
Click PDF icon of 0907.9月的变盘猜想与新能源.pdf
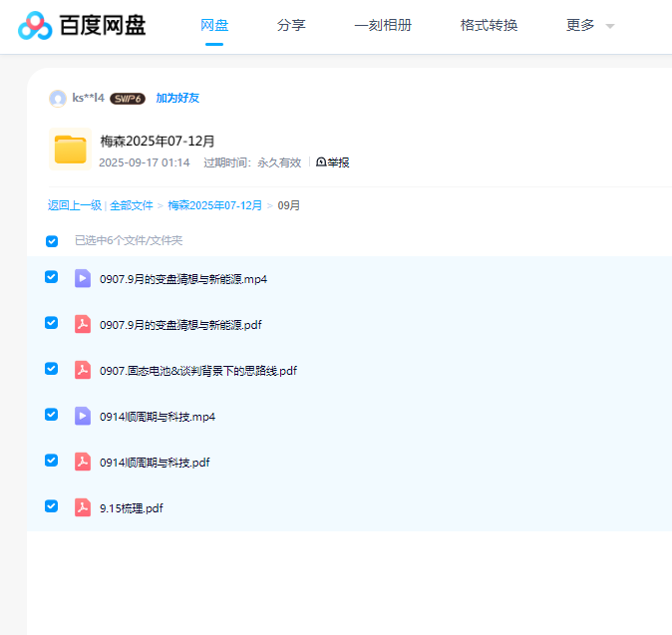click(x=83, y=324)
